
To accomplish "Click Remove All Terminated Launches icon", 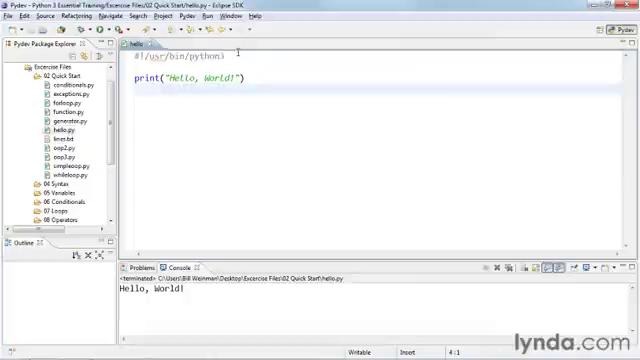I will click(509, 268).
